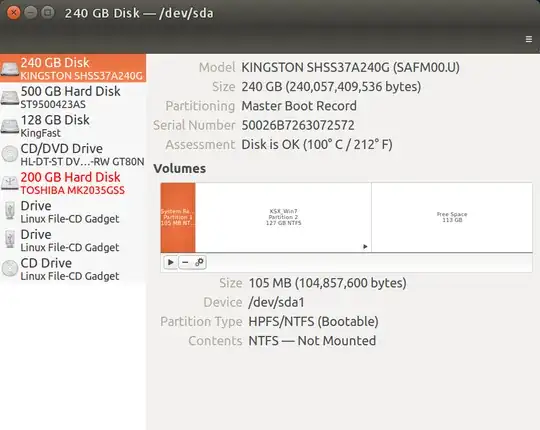Open partition options gear button
Image resolution: width=540 pixels, height=430 pixels.
pyautogui.click(x=199, y=263)
